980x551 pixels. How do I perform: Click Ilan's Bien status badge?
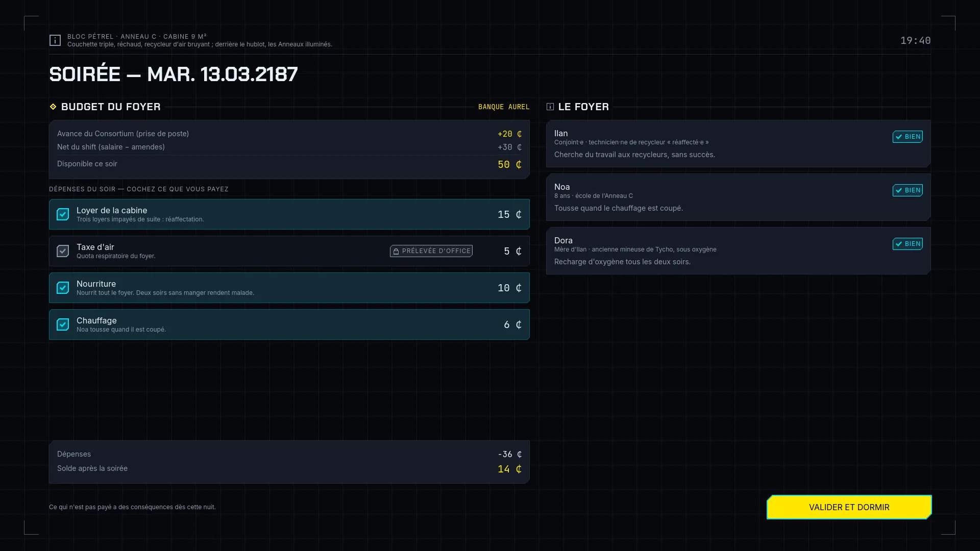pyautogui.click(x=908, y=137)
